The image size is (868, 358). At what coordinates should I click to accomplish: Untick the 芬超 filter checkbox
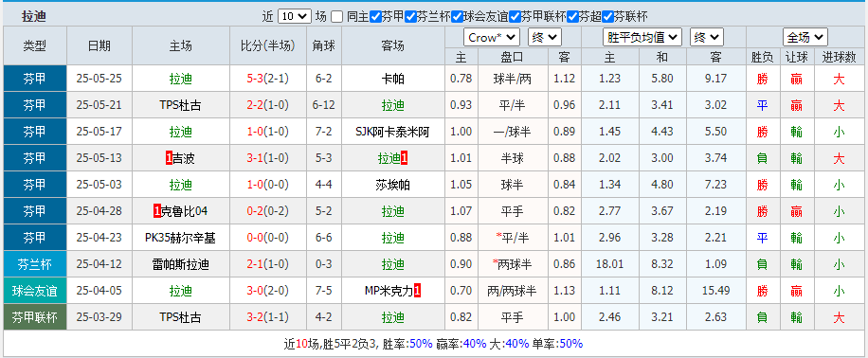click(572, 17)
